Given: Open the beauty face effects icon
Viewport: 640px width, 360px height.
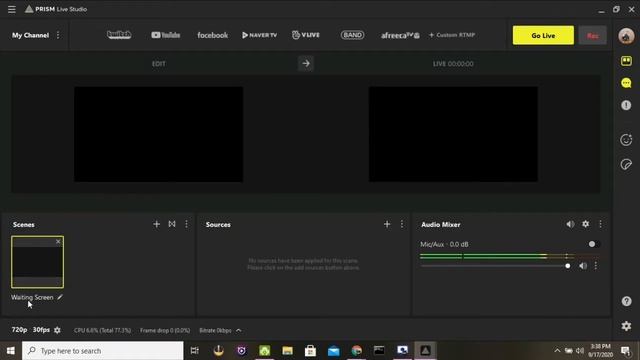Looking at the screenshot, I should [x=626, y=140].
